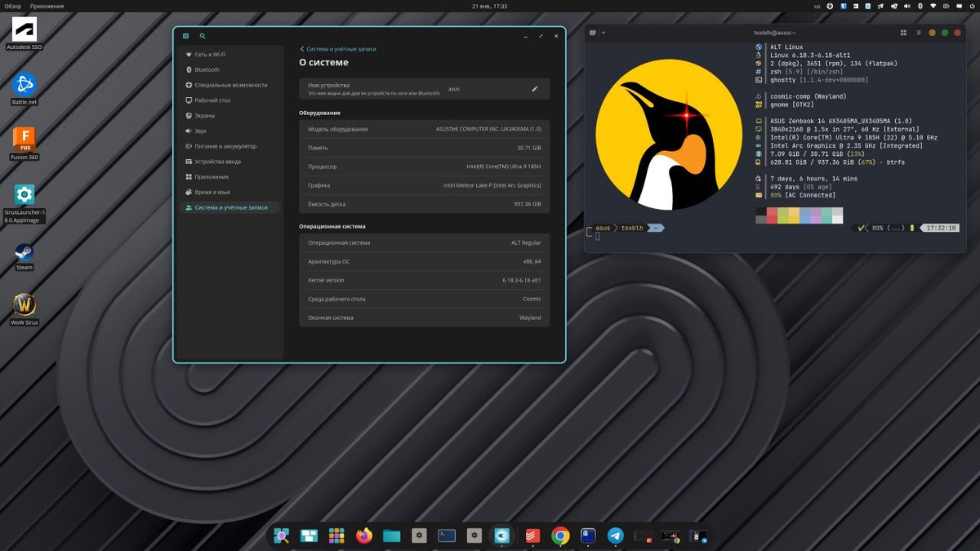Click the COSMIC Settings toggle icon in dock
The image size is (980, 551).
pyautogui.click(x=501, y=535)
